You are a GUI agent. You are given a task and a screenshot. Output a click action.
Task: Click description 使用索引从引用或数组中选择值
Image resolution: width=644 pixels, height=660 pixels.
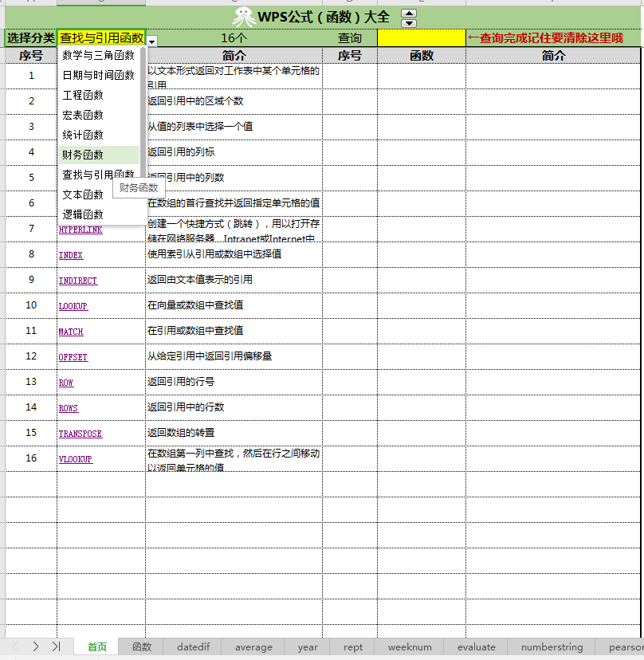click(214, 254)
